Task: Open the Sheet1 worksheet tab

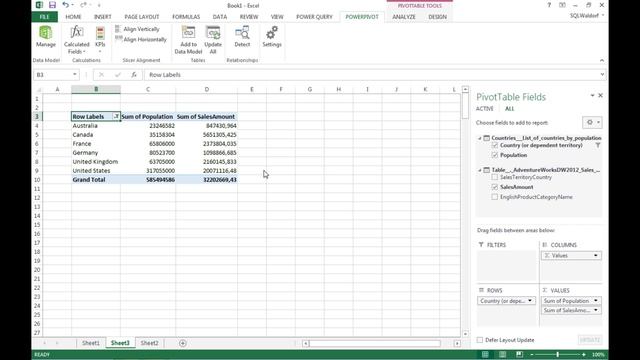Action: (91, 343)
